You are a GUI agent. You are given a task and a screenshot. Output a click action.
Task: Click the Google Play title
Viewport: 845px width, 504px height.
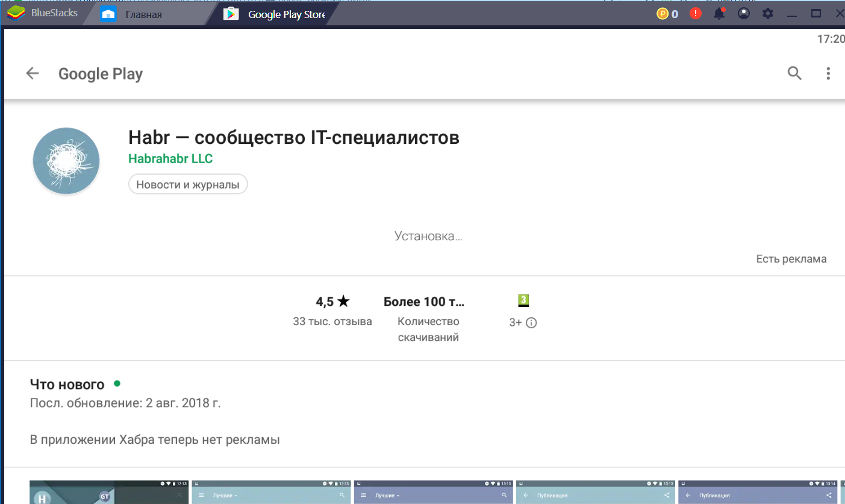click(101, 74)
